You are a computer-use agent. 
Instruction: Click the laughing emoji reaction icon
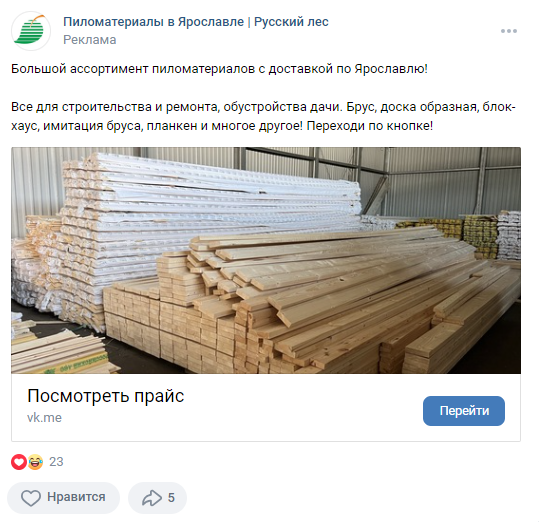click(35, 462)
